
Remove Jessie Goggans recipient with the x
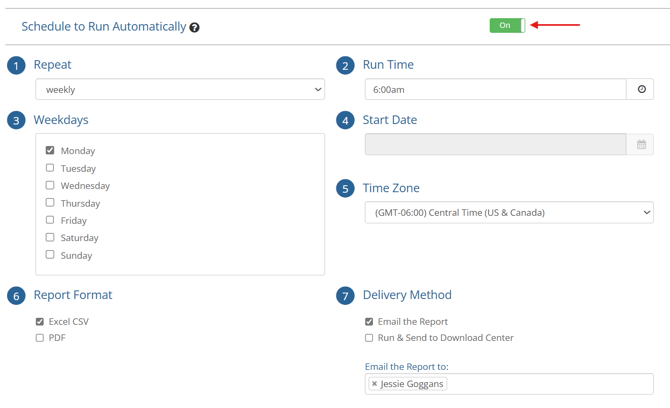(x=374, y=384)
